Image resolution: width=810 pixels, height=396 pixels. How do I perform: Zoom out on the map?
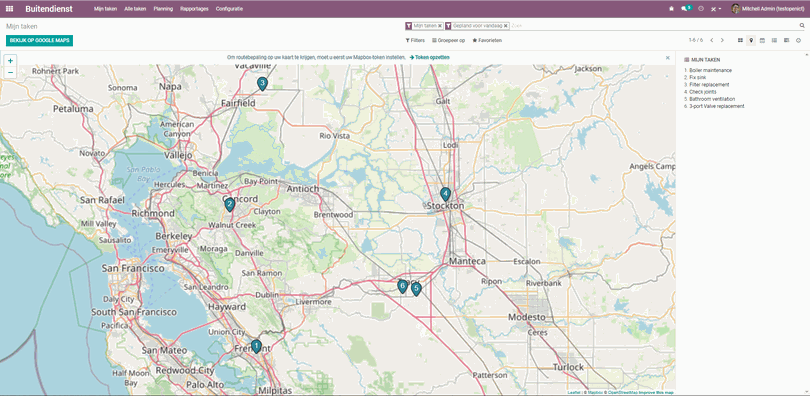point(10,72)
